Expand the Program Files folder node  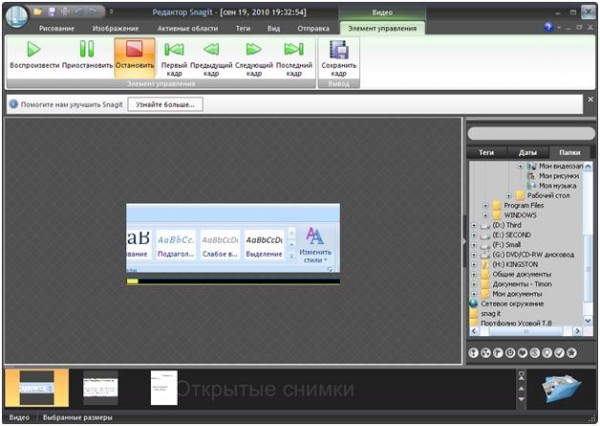pos(485,206)
